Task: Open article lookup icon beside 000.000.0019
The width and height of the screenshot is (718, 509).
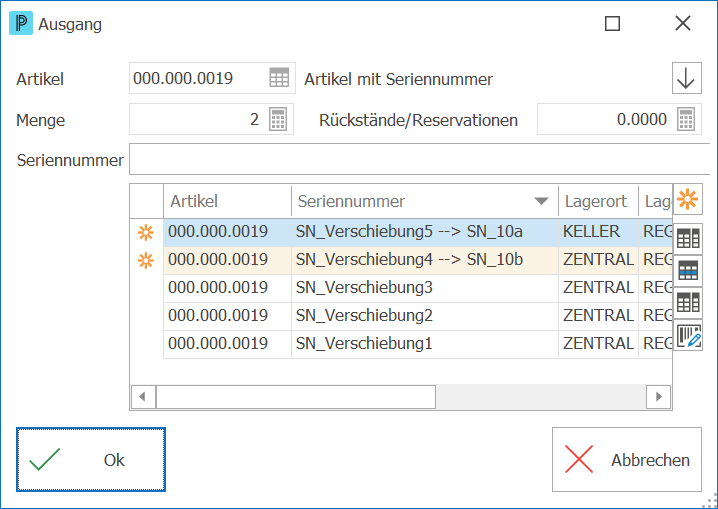Action: tap(279, 78)
